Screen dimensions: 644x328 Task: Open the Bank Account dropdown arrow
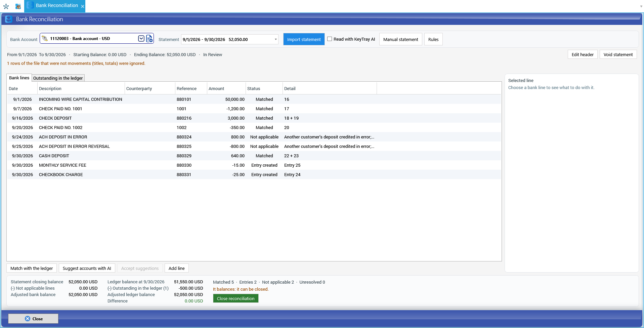click(x=141, y=38)
